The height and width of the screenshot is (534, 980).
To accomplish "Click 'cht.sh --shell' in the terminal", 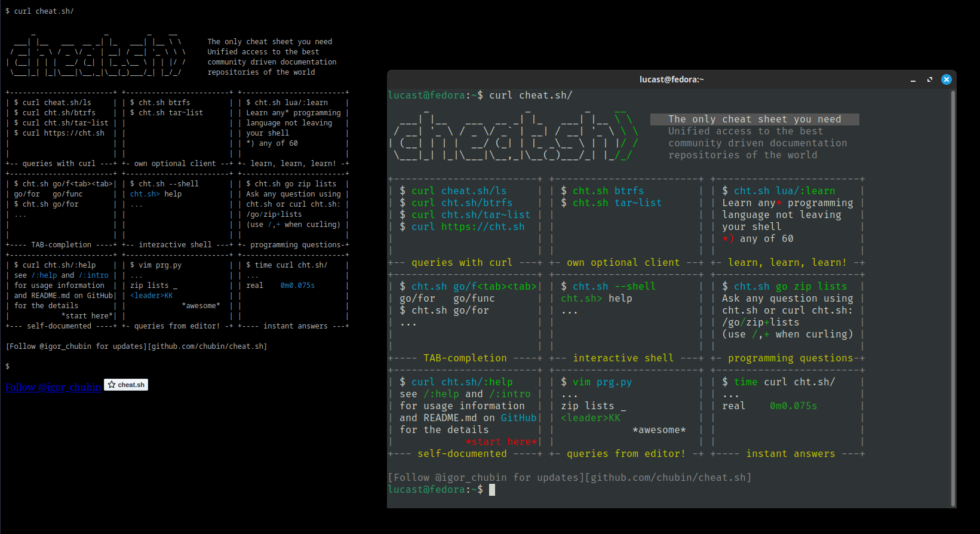I will coord(614,287).
